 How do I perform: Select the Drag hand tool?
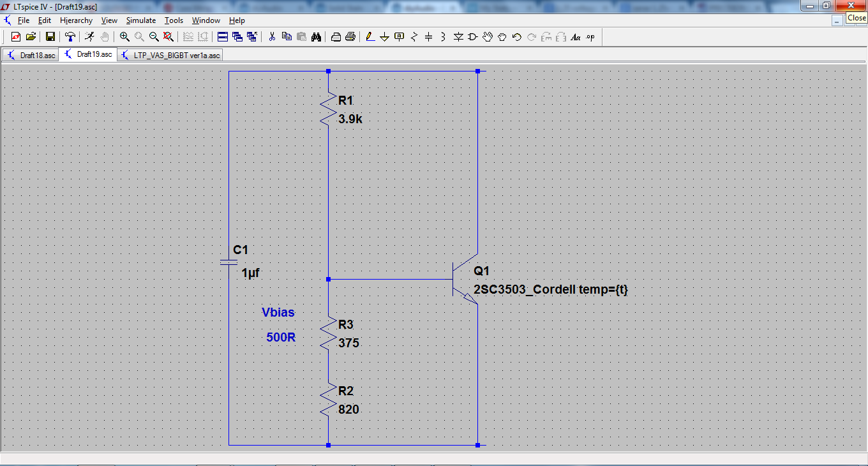[x=502, y=37]
